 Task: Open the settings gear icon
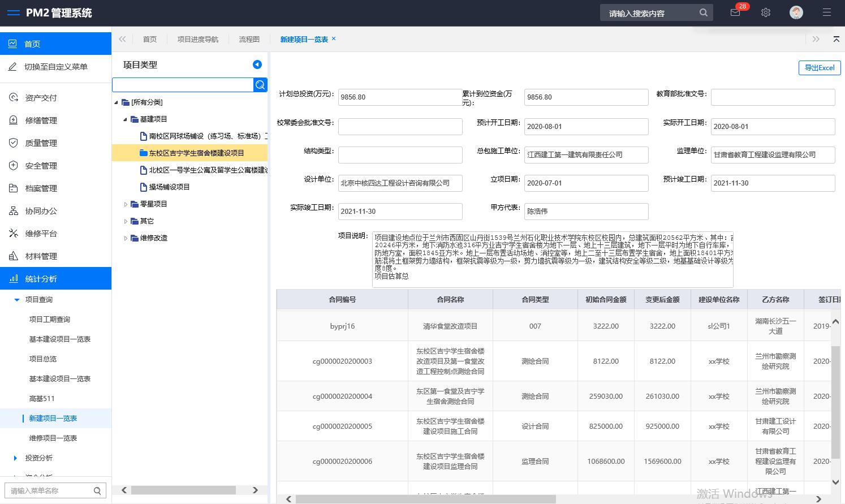766,12
